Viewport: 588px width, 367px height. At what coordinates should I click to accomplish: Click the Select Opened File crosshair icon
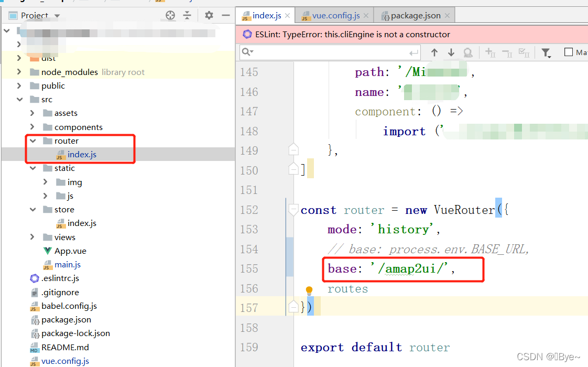tap(170, 15)
